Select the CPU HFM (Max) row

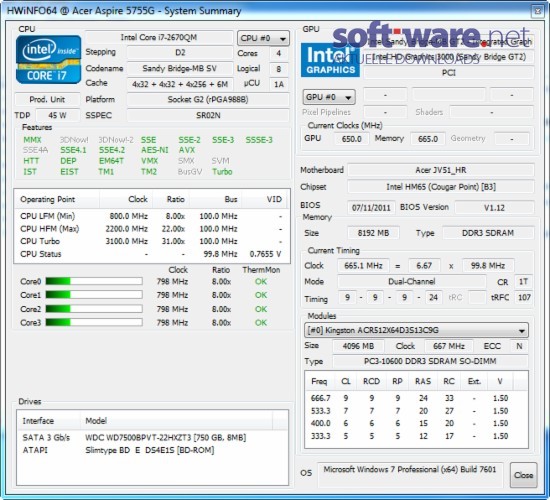152,229
